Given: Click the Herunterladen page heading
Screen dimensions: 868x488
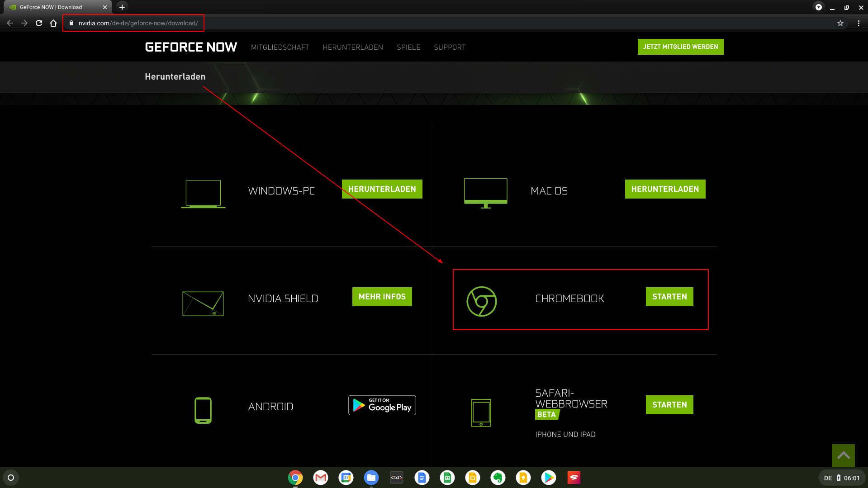Looking at the screenshot, I should click(175, 76).
